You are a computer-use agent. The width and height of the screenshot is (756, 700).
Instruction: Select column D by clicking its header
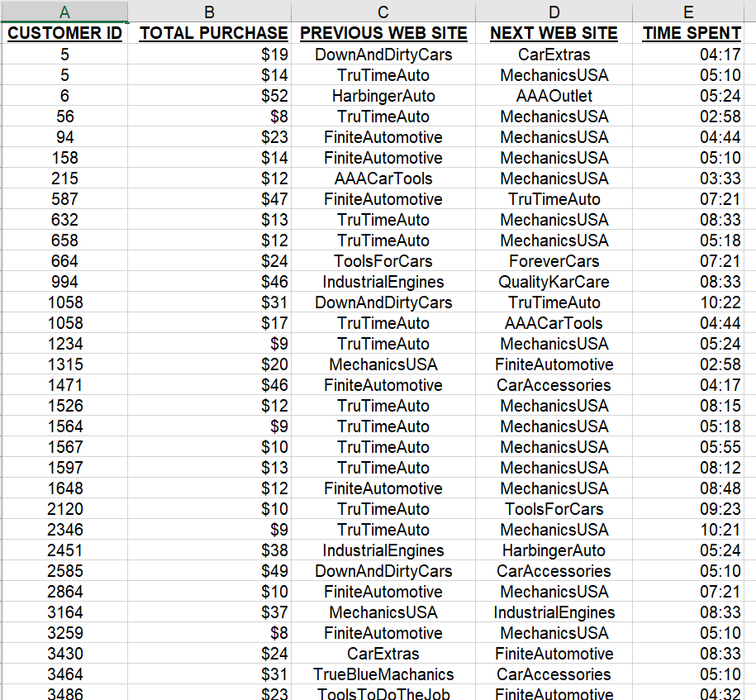coord(554,12)
